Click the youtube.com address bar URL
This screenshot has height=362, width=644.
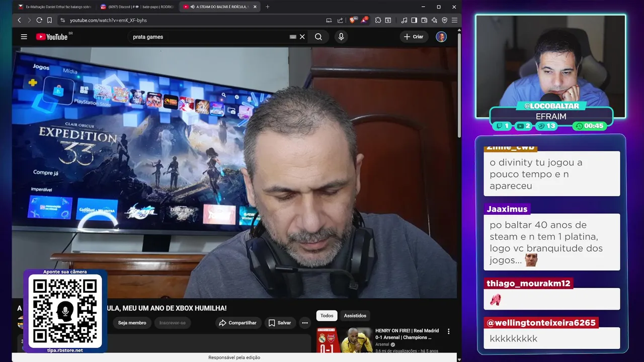tap(108, 20)
